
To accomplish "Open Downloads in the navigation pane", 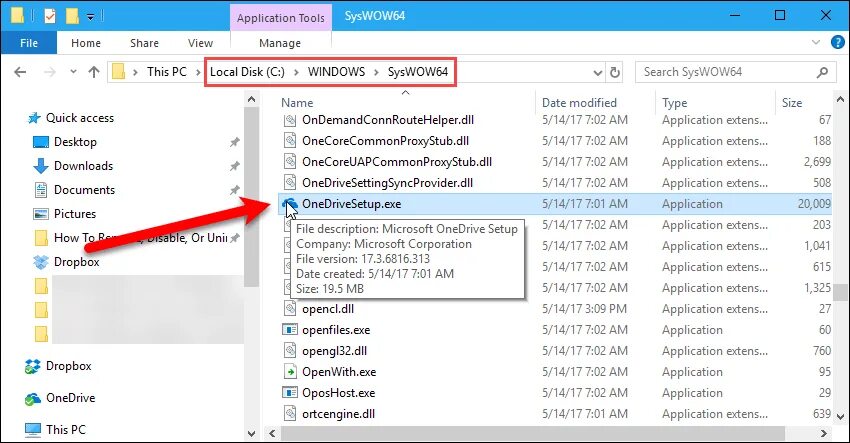I will [83, 166].
